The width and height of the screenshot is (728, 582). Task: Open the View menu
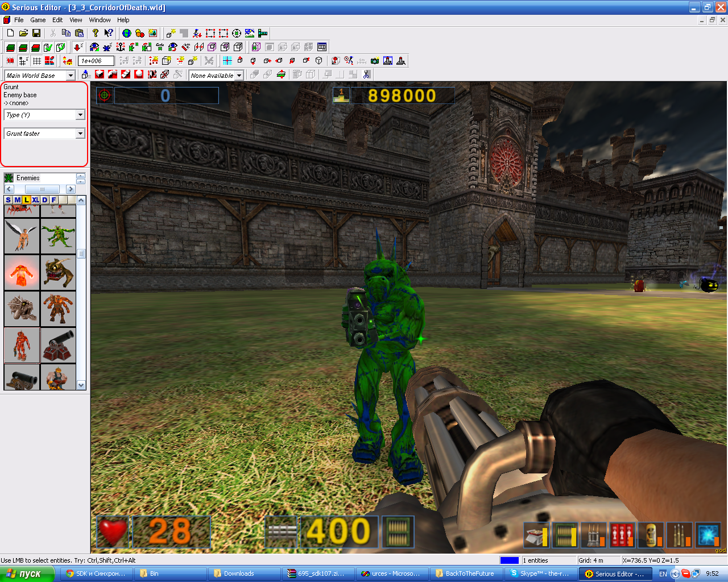(76, 20)
